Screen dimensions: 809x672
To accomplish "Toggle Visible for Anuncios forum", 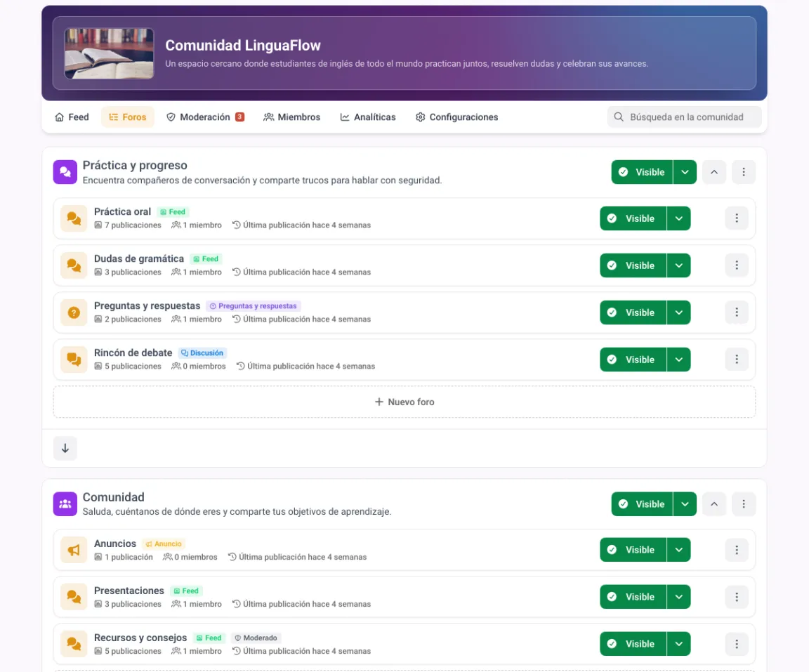I will 633,550.
